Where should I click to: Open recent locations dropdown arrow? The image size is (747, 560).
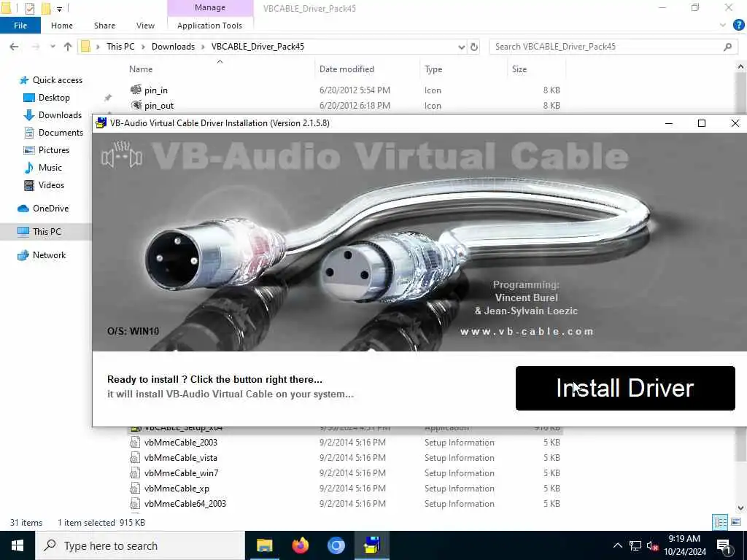point(53,47)
